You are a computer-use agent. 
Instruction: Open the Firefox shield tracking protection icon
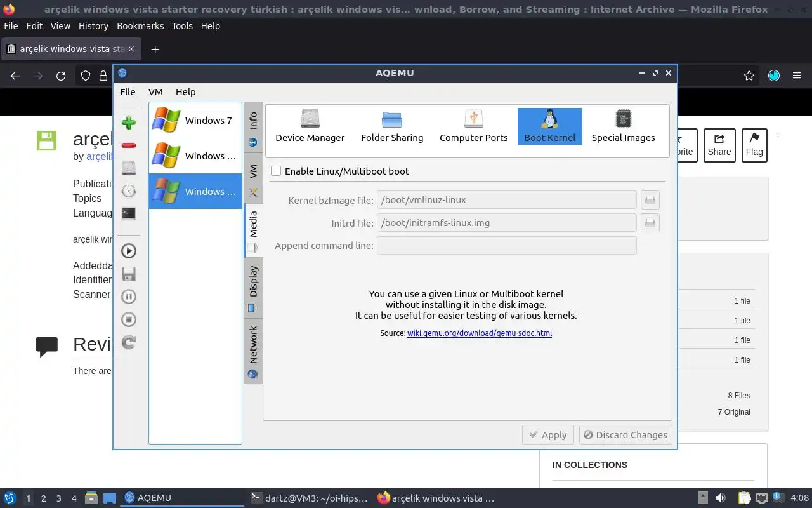tap(86, 76)
